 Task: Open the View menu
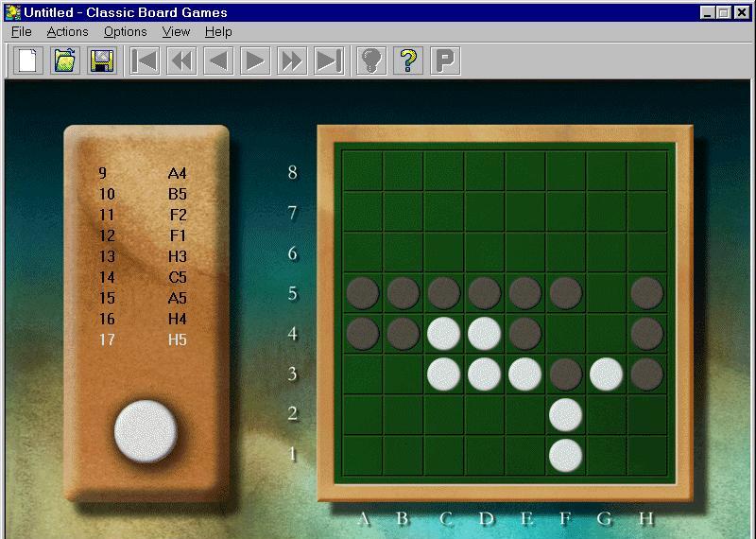(176, 31)
